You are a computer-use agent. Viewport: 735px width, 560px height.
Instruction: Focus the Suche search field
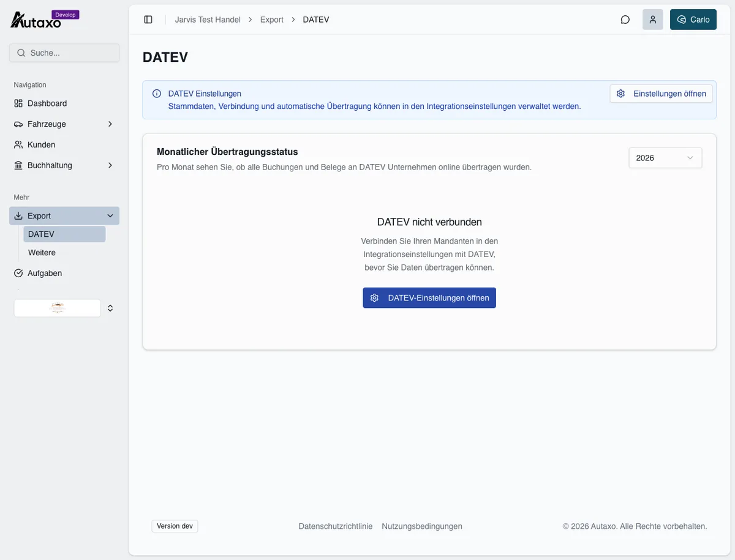pyautogui.click(x=64, y=53)
